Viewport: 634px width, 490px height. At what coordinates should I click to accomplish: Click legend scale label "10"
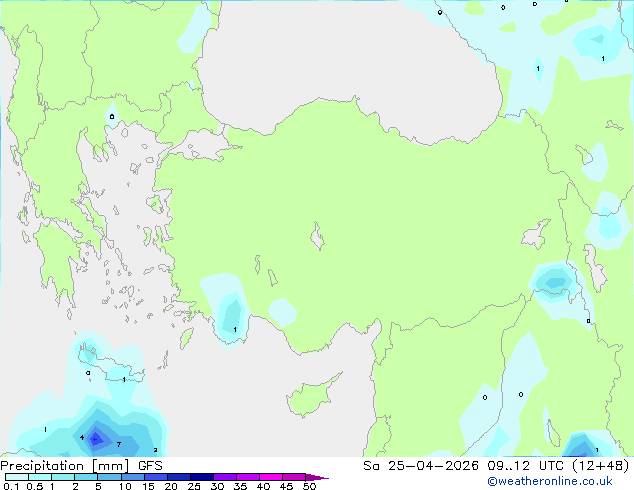pos(125,486)
